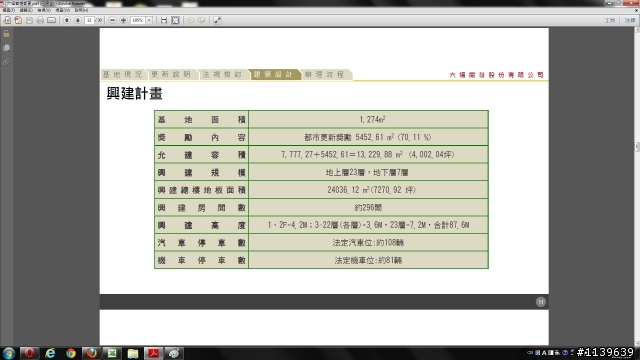Open Internet Explorer from the taskbar
This screenshot has height=360, width=640.
50,353
